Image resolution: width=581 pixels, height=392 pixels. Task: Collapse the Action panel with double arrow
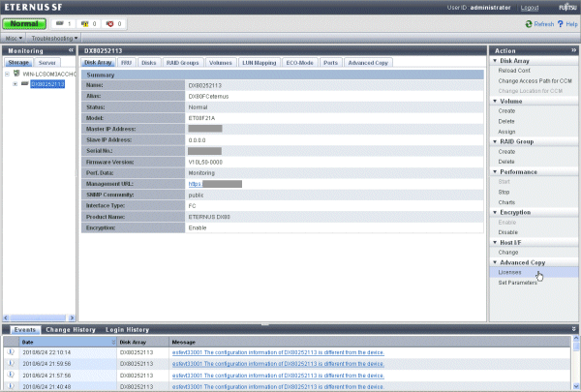pyautogui.click(x=574, y=50)
